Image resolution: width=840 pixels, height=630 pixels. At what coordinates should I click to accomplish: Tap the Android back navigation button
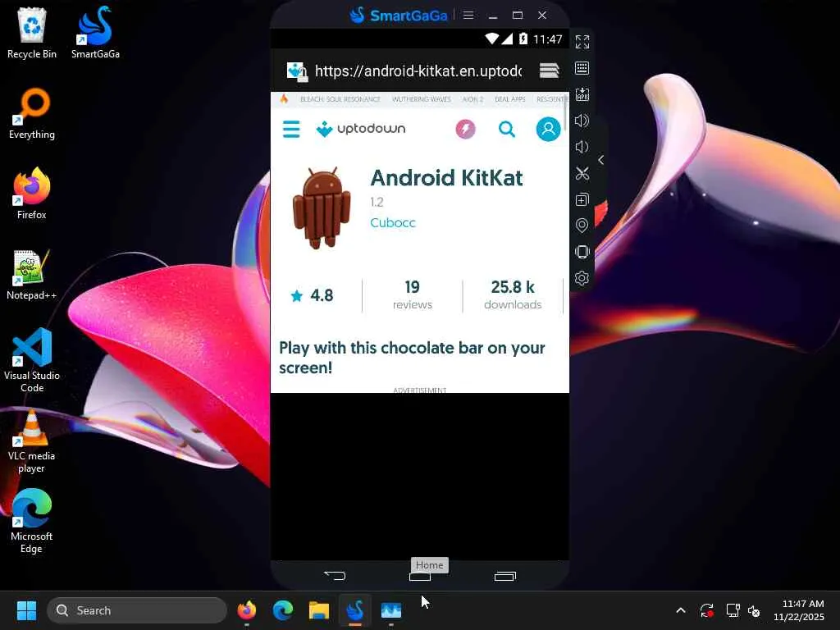(335, 576)
